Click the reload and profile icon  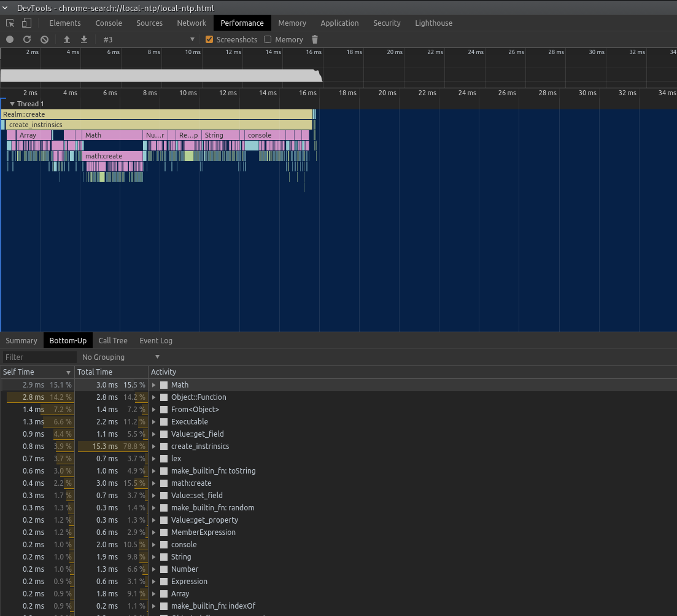[27, 39]
